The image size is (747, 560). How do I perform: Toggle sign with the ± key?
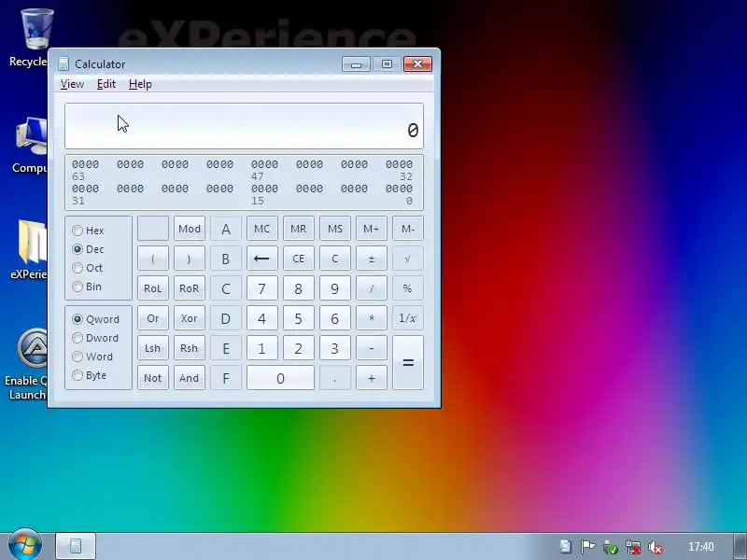[x=372, y=259]
